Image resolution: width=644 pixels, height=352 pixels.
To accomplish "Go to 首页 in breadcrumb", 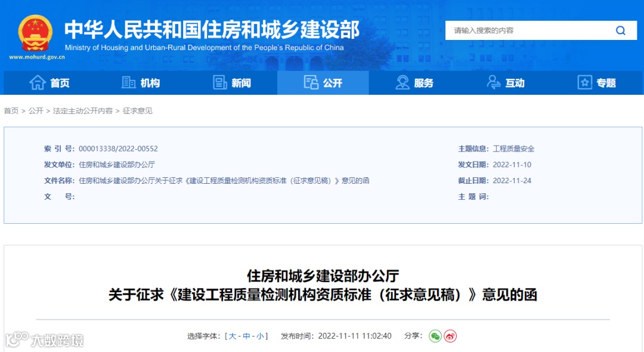I will (x=11, y=111).
